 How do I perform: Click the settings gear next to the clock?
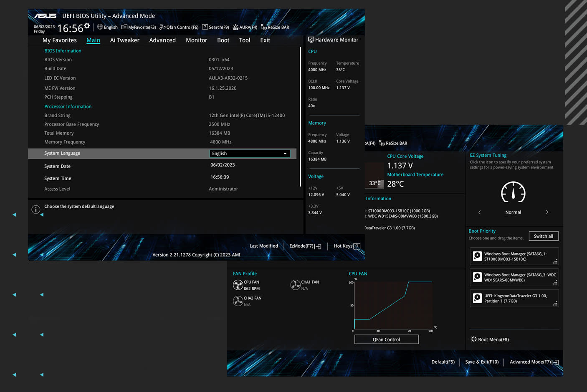[x=87, y=26]
